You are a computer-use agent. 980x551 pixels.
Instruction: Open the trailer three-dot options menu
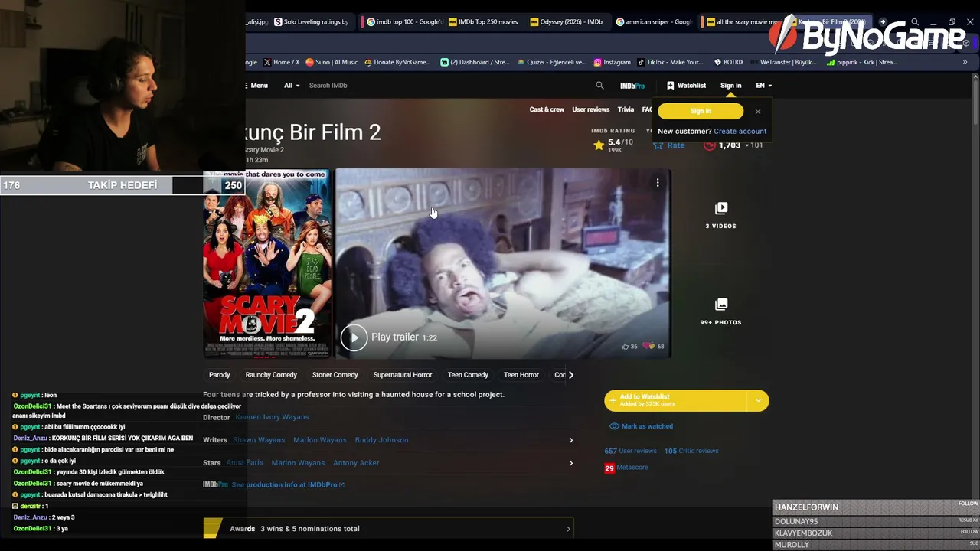point(658,183)
